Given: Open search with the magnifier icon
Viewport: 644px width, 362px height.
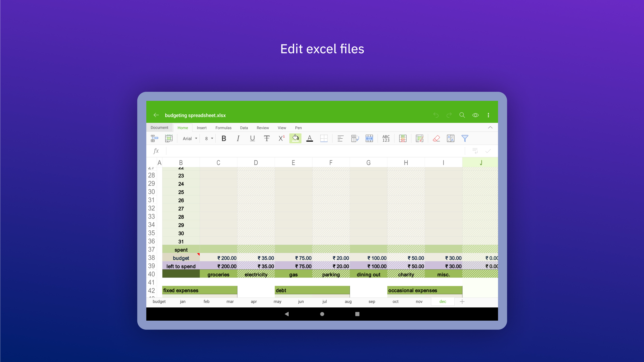Looking at the screenshot, I should point(462,115).
